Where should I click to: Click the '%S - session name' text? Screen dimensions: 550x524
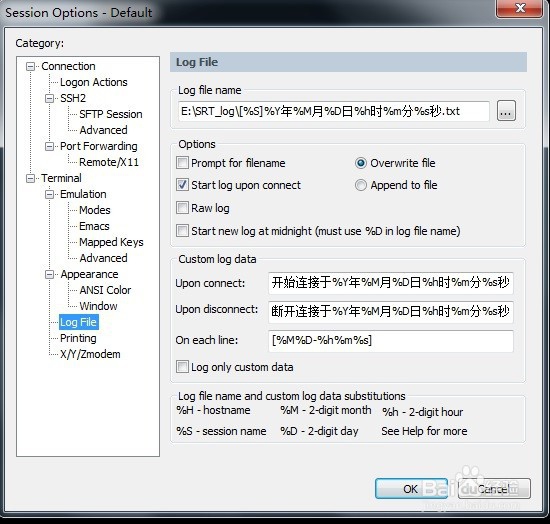[x=221, y=431]
